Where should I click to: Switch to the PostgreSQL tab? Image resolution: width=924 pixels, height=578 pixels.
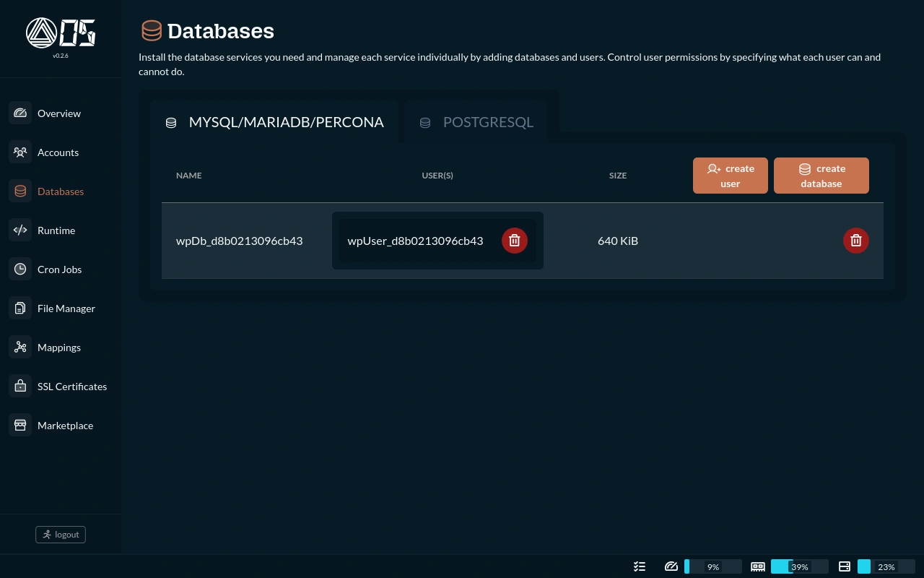click(x=476, y=122)
